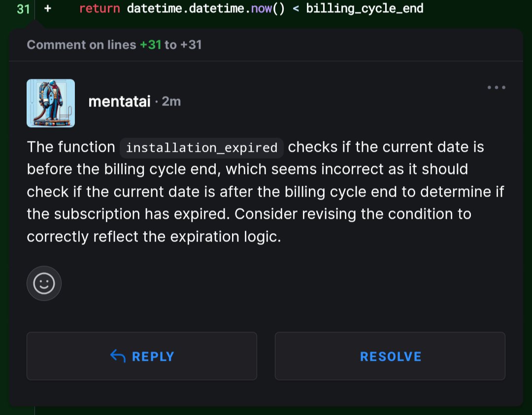
Task: Click the 'Comment on lines' header text
Action: (x=81, y=45)
